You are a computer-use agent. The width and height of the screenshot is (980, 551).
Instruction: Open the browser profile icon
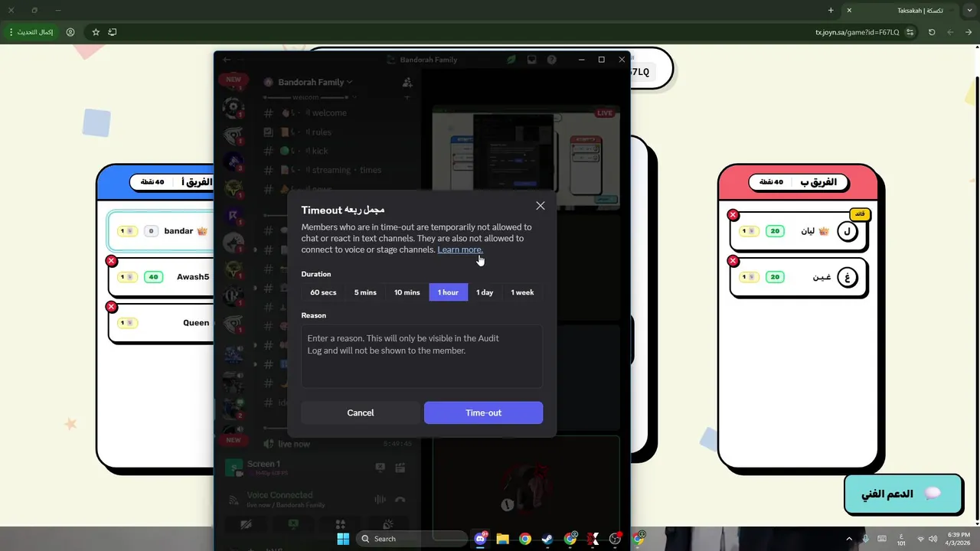click(x=70, y=32)
